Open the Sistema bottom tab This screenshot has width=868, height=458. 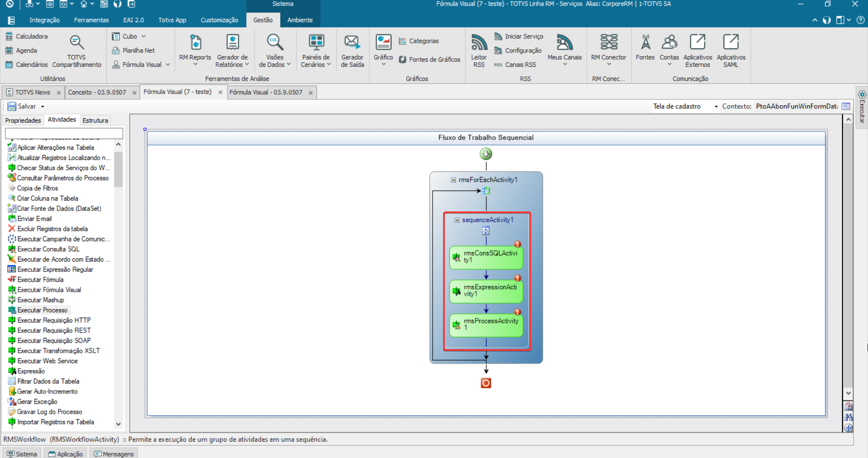coord(22,453)
